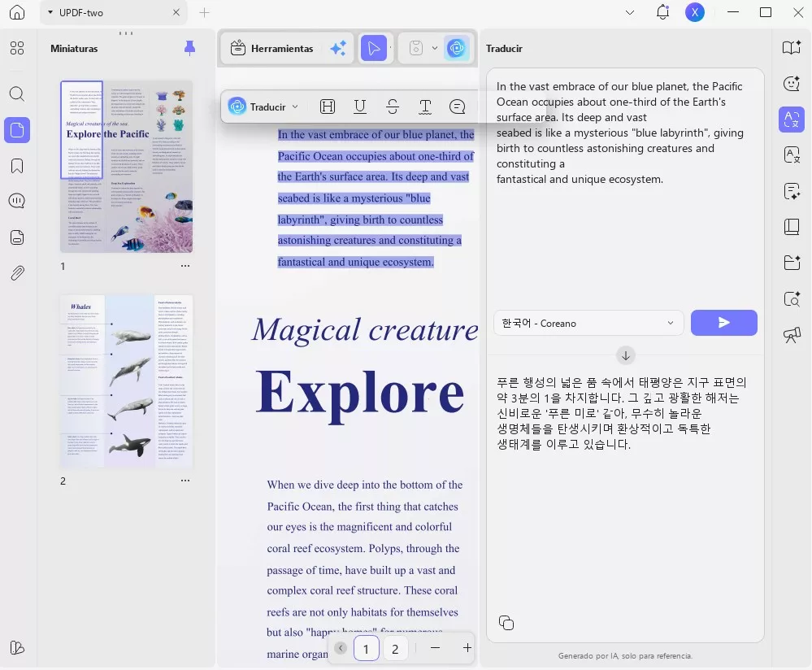Screen dimensions: 812x670
Task: Open the thumbnails grid view icon
Action: pos(17,48)
